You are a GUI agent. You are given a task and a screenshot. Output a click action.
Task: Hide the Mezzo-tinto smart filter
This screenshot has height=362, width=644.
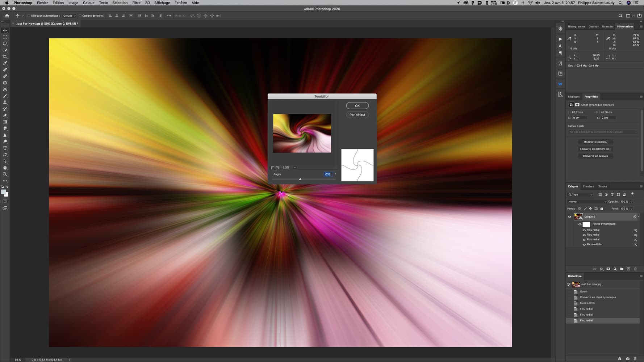(x=584, y=244)
